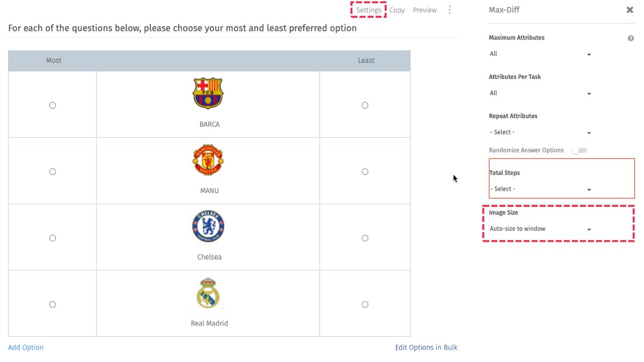Select Most for BARCA
Image resolution: width=644 pixels, height=362 pixels.
tap(53, 106)
